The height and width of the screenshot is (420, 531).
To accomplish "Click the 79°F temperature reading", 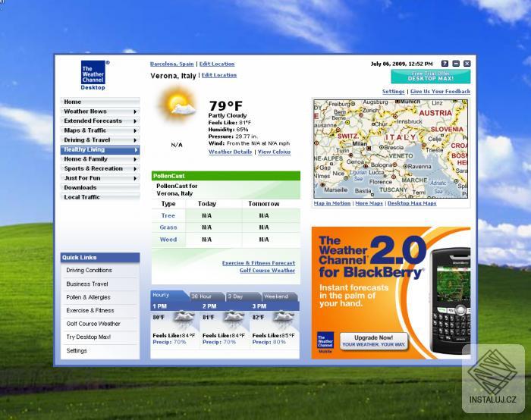I will (225, 106).
